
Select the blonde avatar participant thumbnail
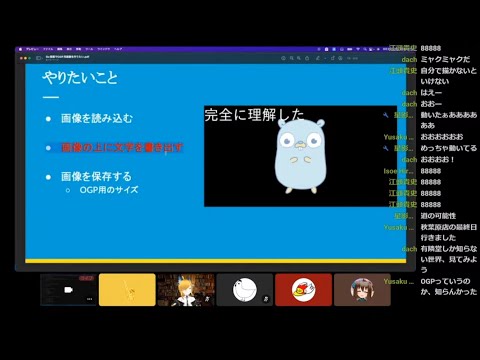[x=186, y=290]
